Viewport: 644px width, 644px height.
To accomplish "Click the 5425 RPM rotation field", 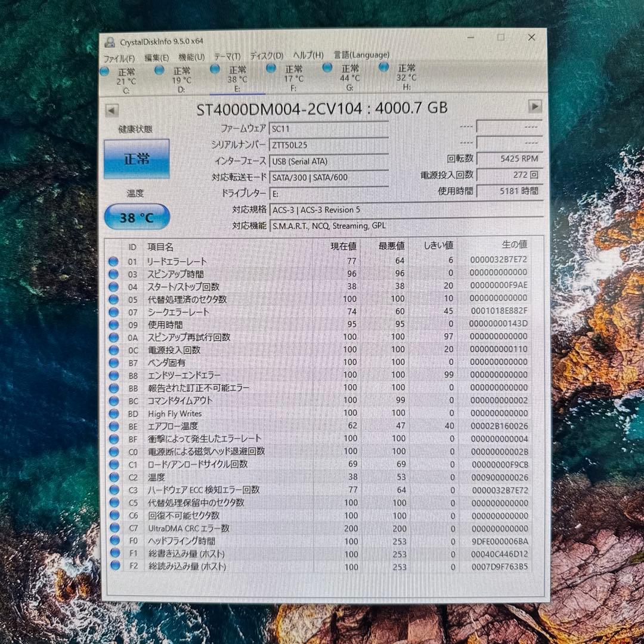I will point(510,159).
